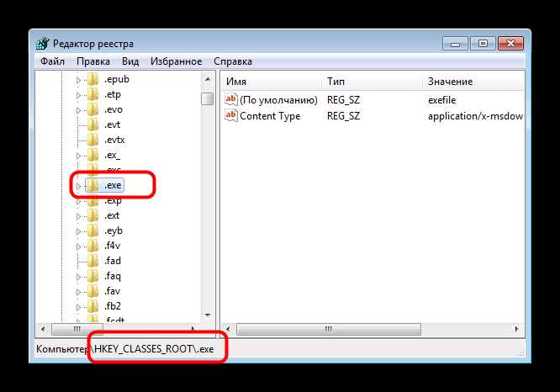560x392 pixels.
Task: Click the .ex_ key folder icon
Action: (92, 155)
